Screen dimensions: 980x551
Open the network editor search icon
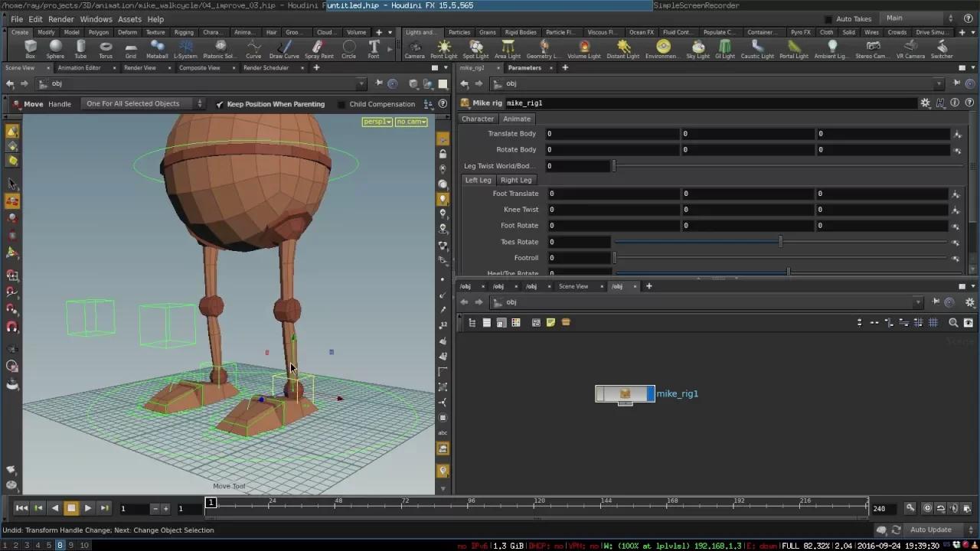[953, 322]
